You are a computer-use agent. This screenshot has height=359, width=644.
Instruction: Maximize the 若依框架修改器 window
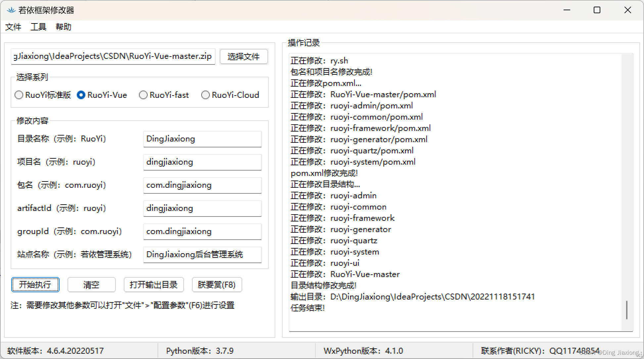click(597, 10)
